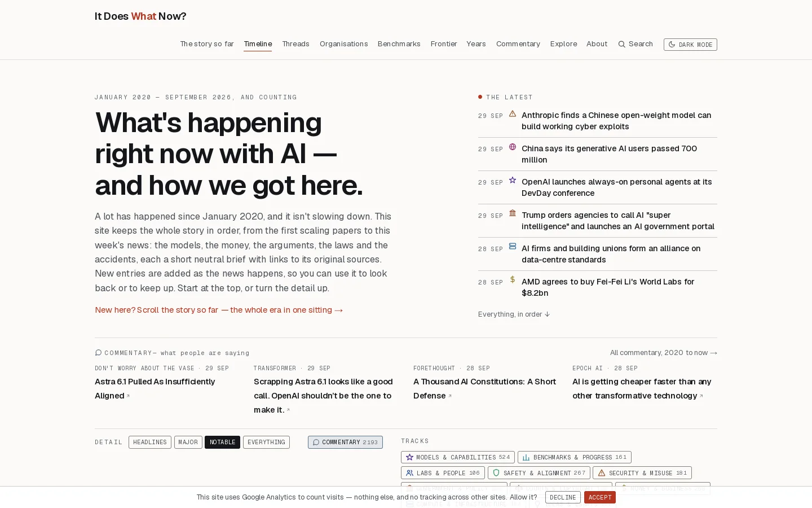Open OpenAI always-on personal agents story

(616, 187)
